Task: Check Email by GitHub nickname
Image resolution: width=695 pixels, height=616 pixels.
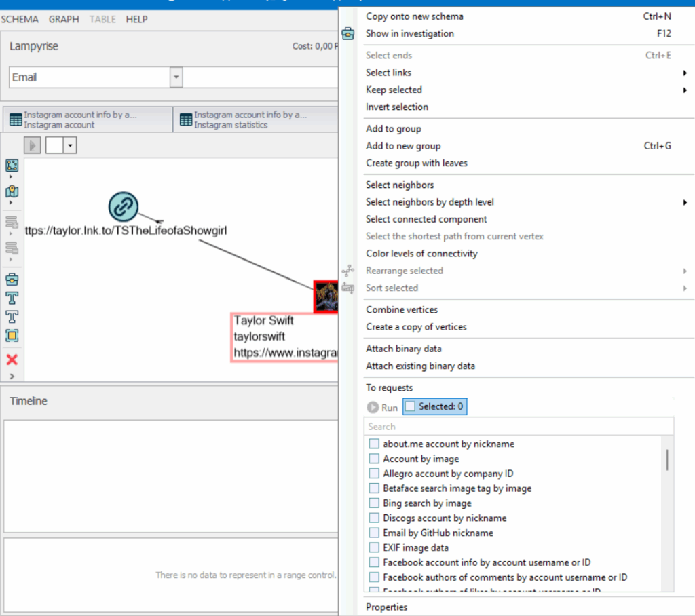Action: pos(374,533)
